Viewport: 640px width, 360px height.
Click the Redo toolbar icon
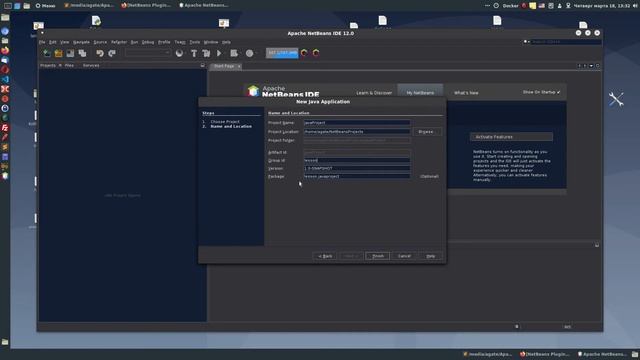click(x=112, y=53)
